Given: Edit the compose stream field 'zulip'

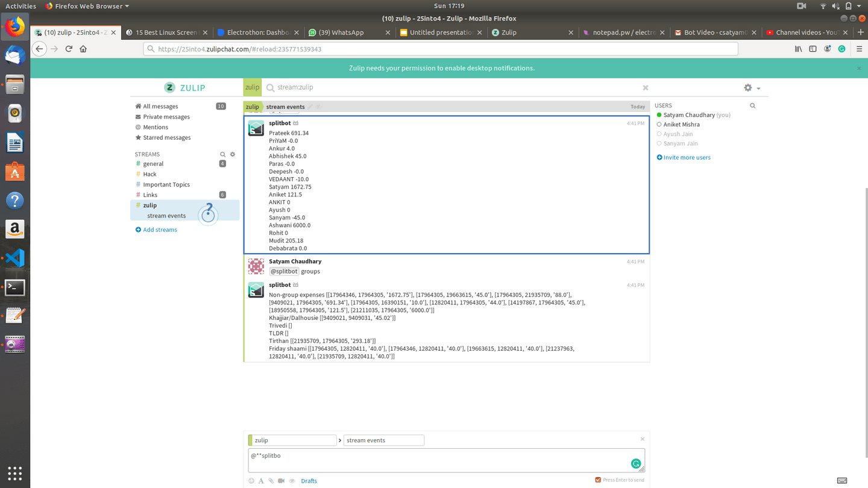Looking at the screenshot, I should (x=294, y=440).
